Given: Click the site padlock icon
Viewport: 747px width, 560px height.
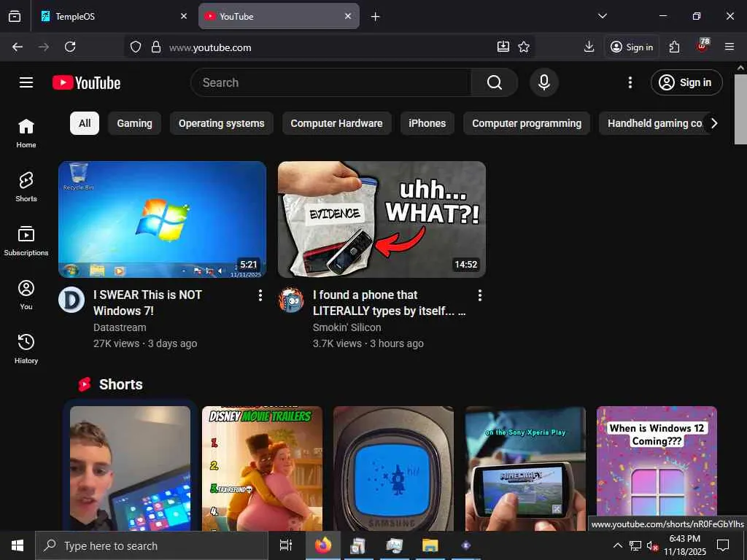Looking at the screenshot, I should [156, 47].
